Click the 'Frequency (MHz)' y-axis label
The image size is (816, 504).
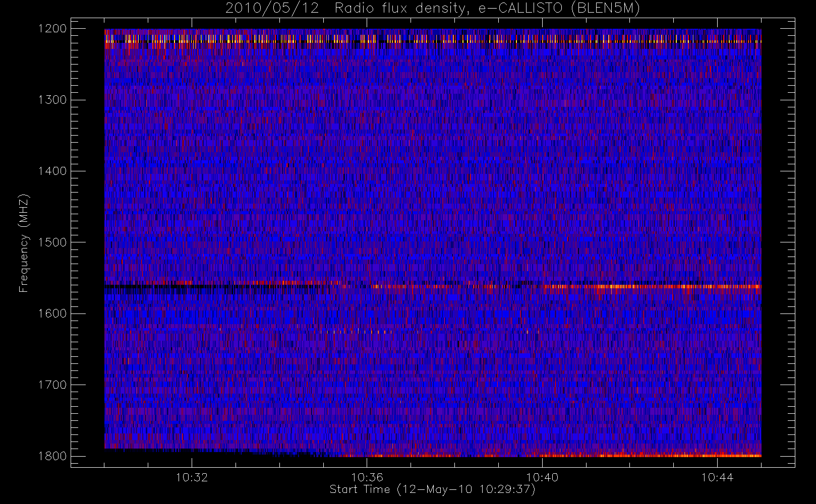24,243
